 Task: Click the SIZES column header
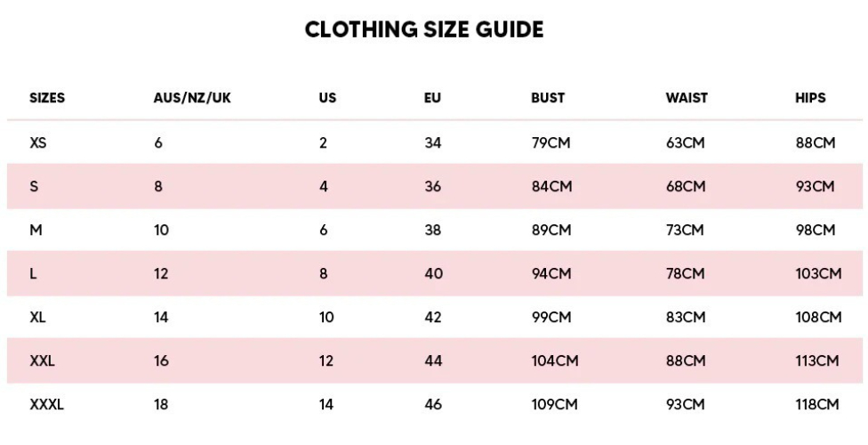(47, 98)
